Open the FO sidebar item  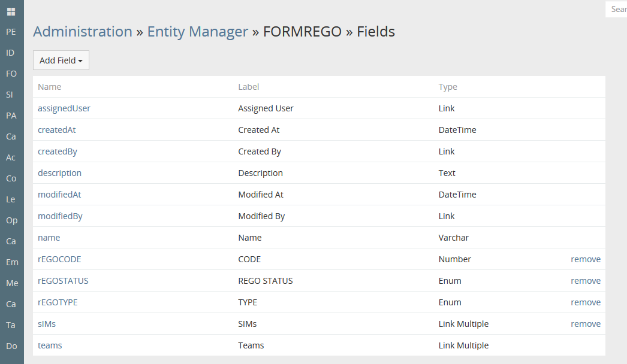coord(11,74)
